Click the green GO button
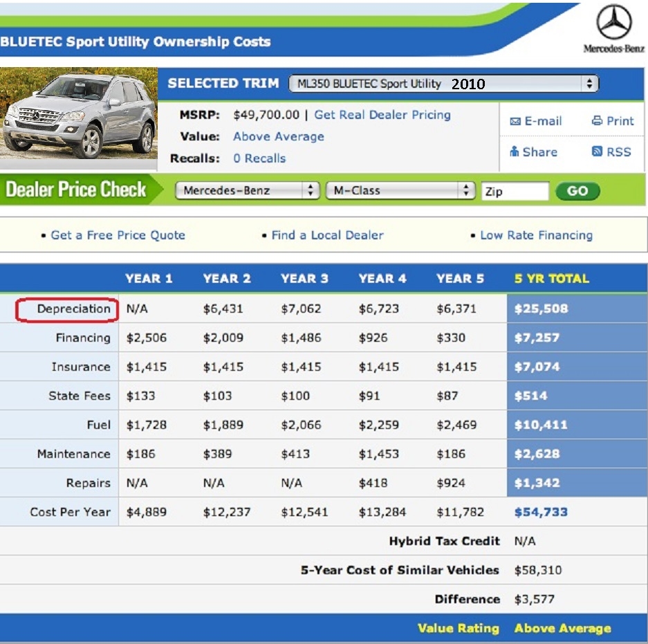Image resolution: width=648 pixels, height=644 pixels. click(577, 191)
